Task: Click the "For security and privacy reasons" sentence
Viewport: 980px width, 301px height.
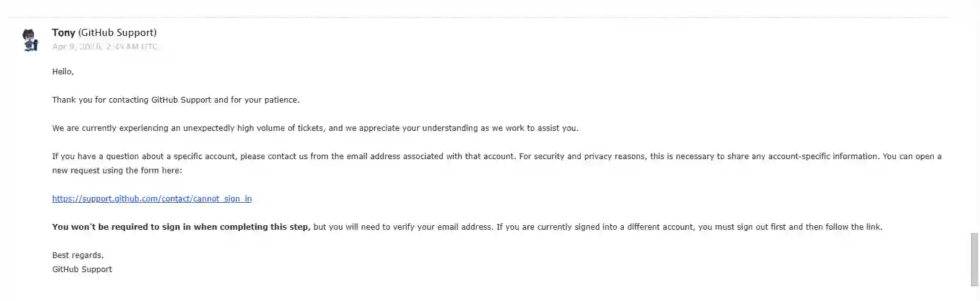Action: 578,157
